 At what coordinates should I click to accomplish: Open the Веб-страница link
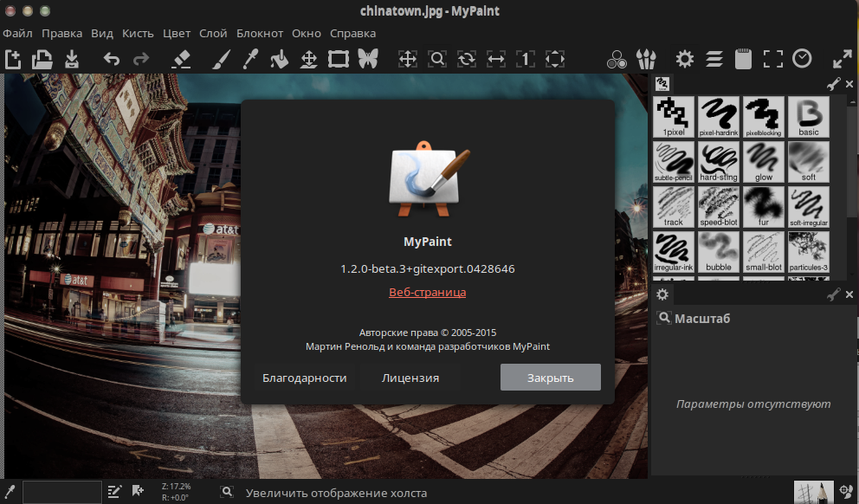427,293
